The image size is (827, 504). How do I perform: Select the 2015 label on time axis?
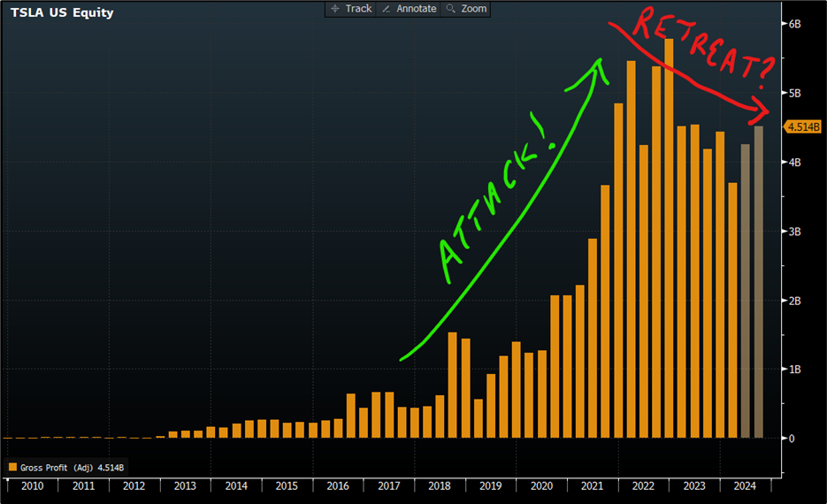point(287,486)
